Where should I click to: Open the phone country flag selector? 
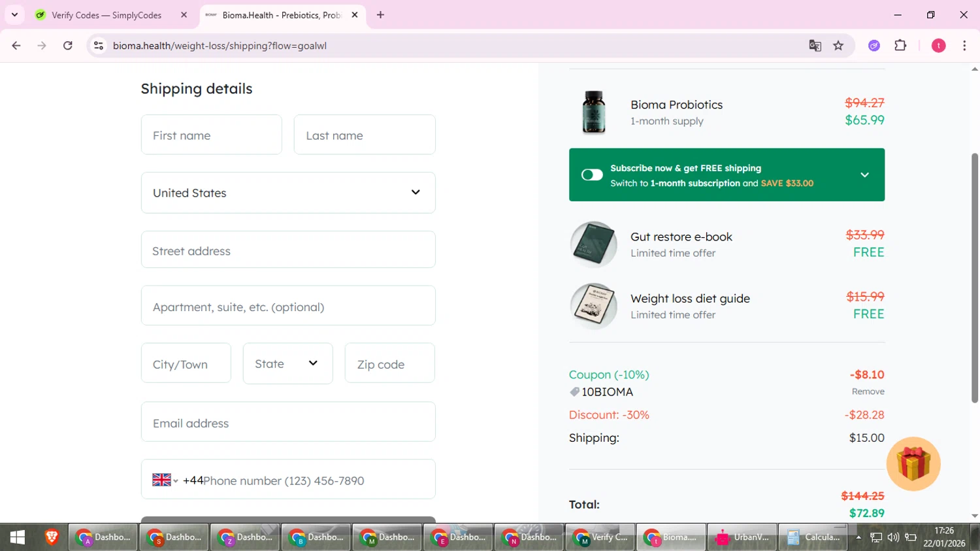pyautogui.click(x=165, y=480)
